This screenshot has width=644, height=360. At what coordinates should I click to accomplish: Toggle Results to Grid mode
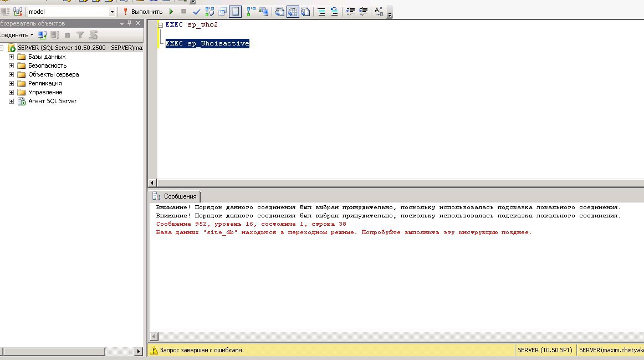coord(293,11)
